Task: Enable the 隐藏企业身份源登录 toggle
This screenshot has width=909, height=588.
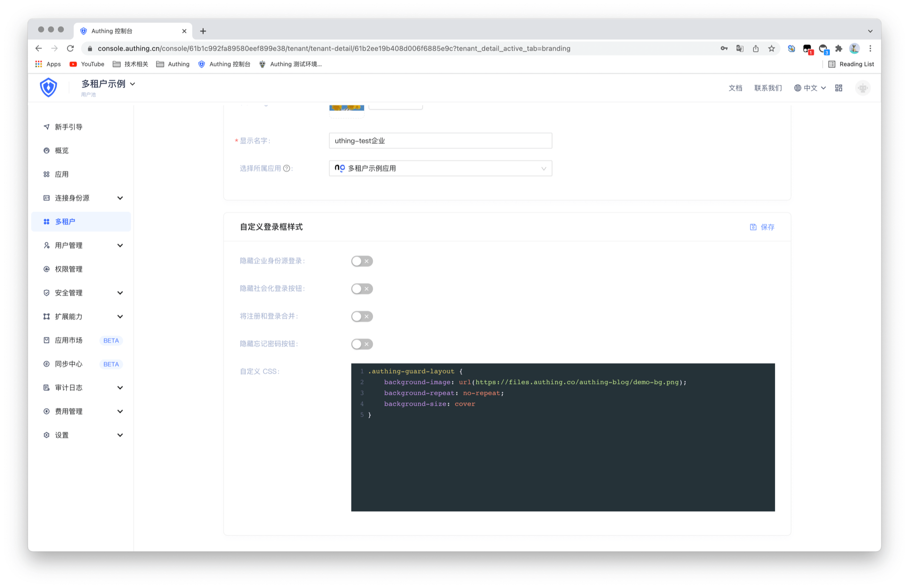Action: (x=362, y=261)
